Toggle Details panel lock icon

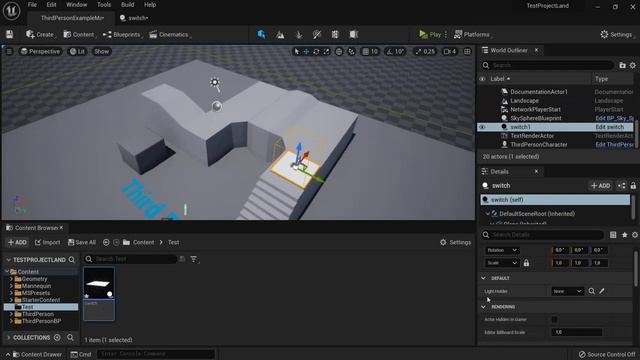point(633,186)
